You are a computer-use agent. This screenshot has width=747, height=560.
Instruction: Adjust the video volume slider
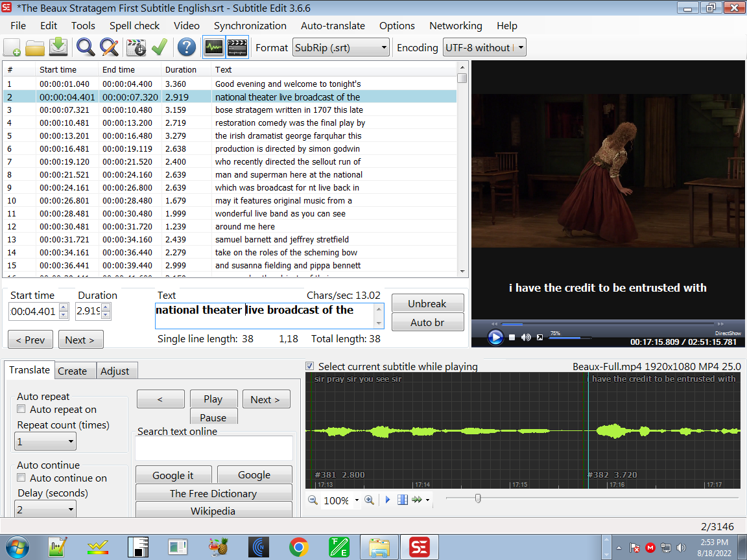point(570,338)
